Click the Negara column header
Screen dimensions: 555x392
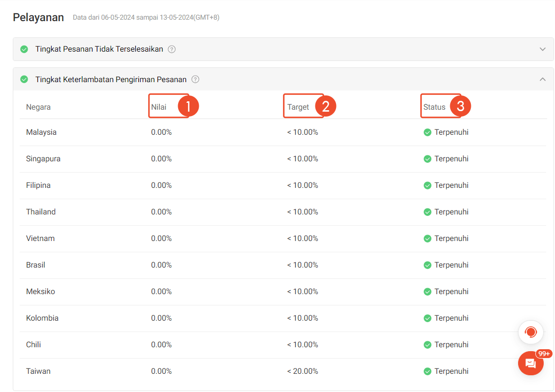[x=38, y=107]
